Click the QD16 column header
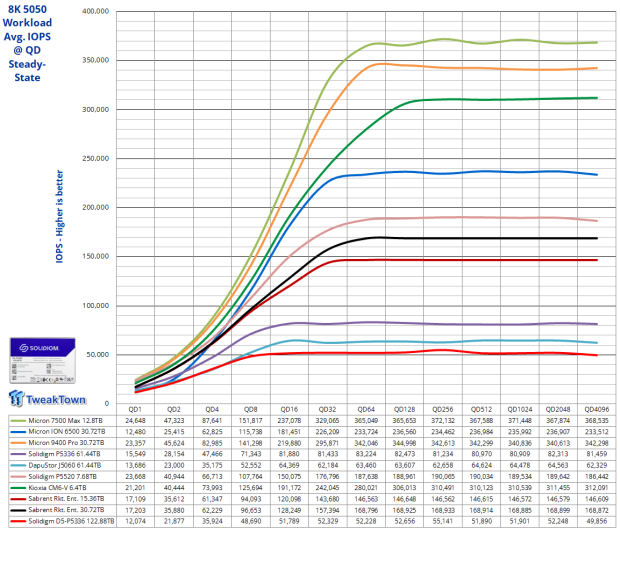The width and height of the screenshot is (620, 568). coord(289,409)
